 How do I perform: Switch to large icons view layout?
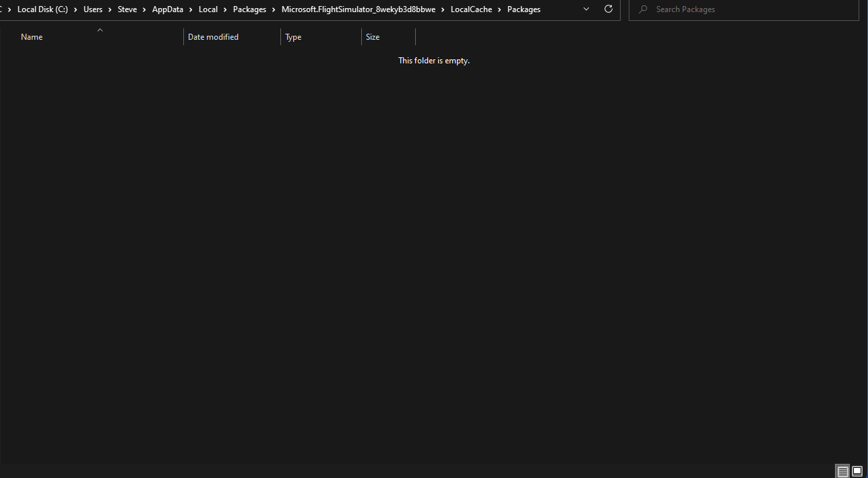pyautogui.click(x=857, y=471)
